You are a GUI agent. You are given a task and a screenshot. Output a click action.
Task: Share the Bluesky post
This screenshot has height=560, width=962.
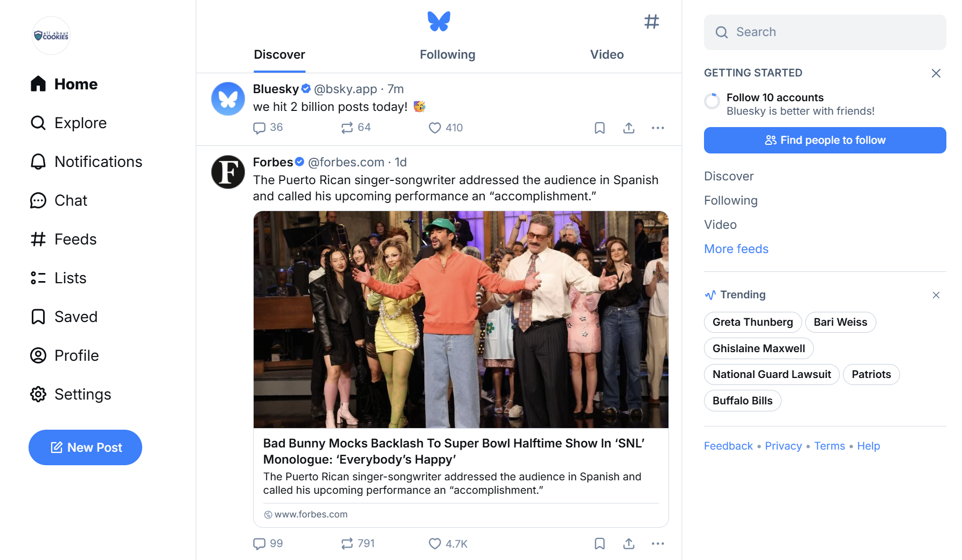click(x=629, y=128)
